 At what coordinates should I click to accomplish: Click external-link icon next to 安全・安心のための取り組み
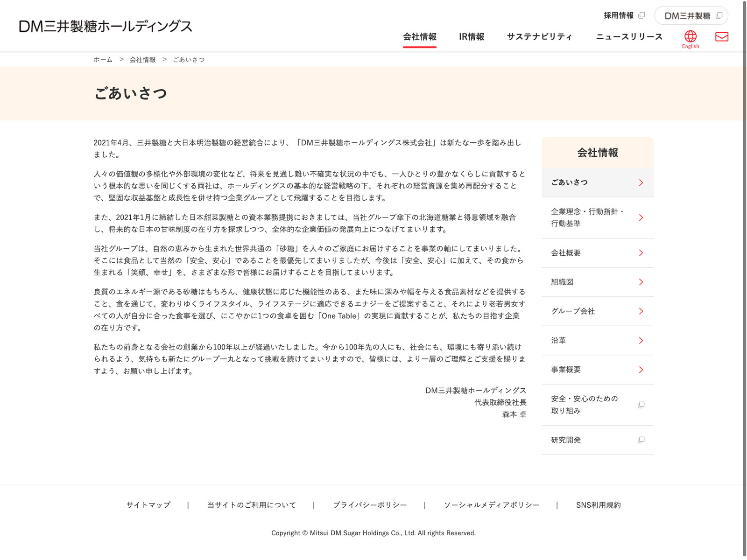point(641,405)
